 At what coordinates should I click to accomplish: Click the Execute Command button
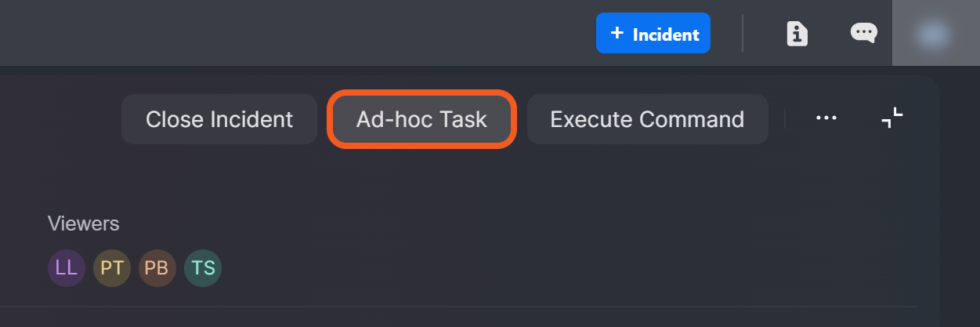[x=647, y=119]
